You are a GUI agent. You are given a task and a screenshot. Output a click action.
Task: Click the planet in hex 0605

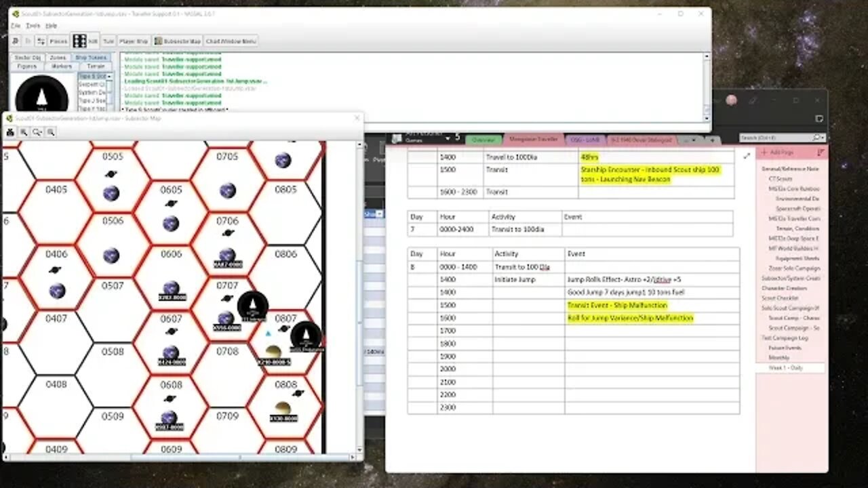[170, 223]
